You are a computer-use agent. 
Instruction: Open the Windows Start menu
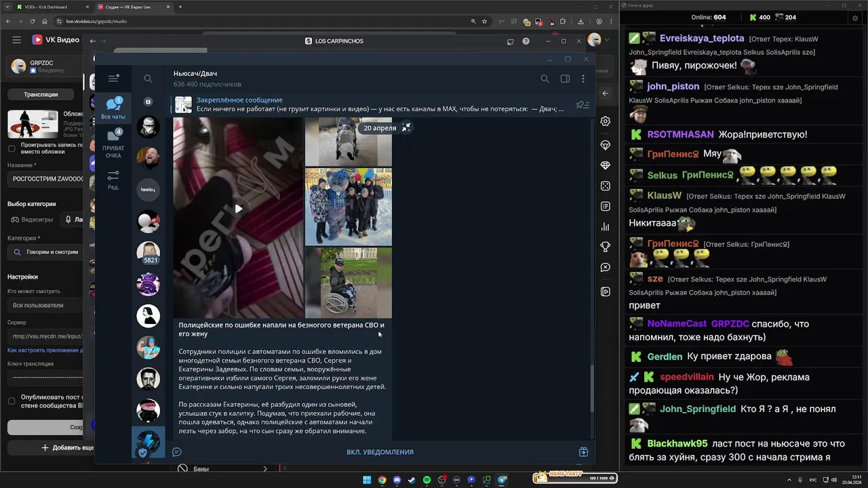pos(367,480)
